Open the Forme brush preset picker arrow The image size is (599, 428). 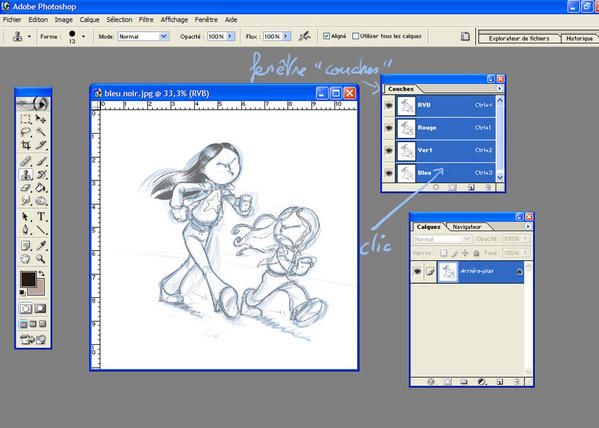coord(83,37)
